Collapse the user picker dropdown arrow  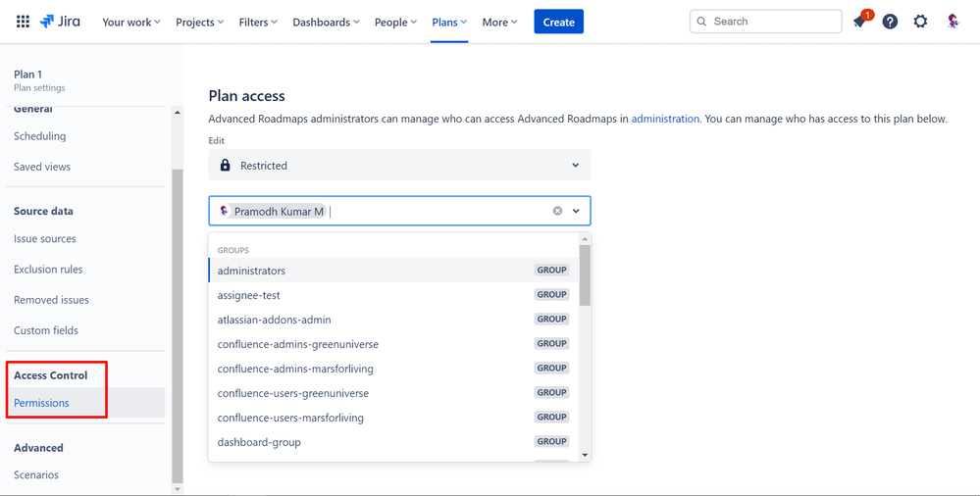pos(576,211)
